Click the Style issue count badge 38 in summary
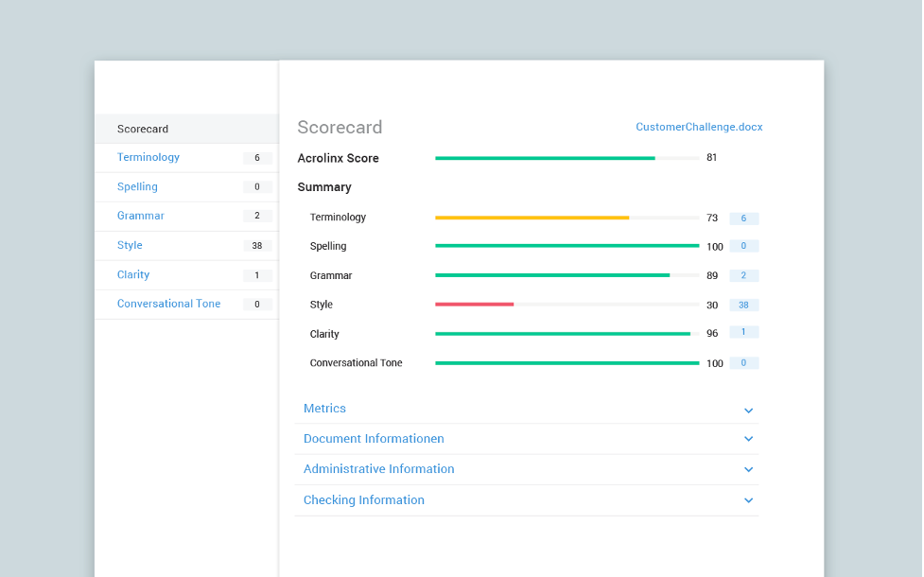The width and height of the screenshot is (924, 577). tap(743, 306)
